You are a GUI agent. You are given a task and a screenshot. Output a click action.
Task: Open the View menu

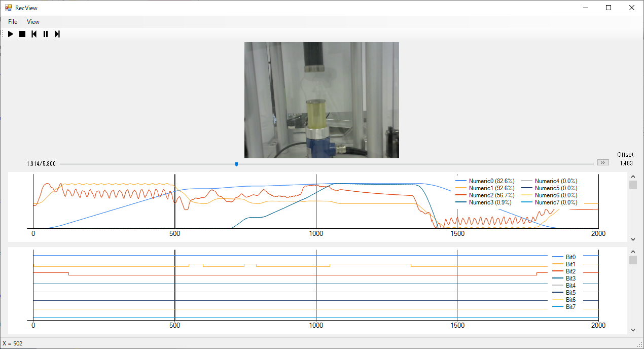pos(33,22)
